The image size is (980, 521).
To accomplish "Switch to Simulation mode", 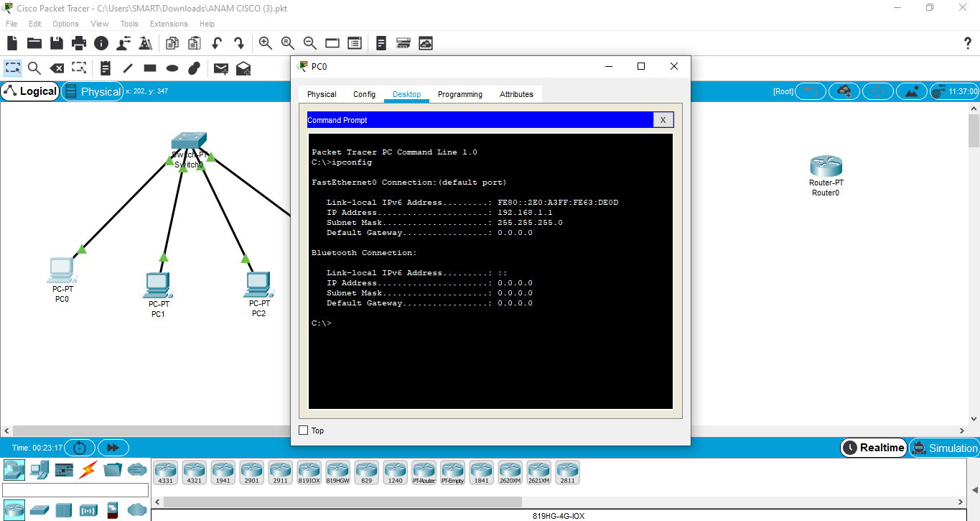I will point(944,448).
